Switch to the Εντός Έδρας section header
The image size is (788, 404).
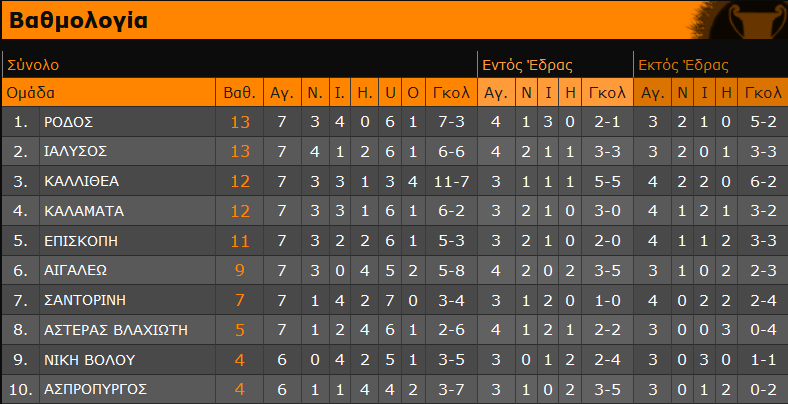click(x=527, y=65)
